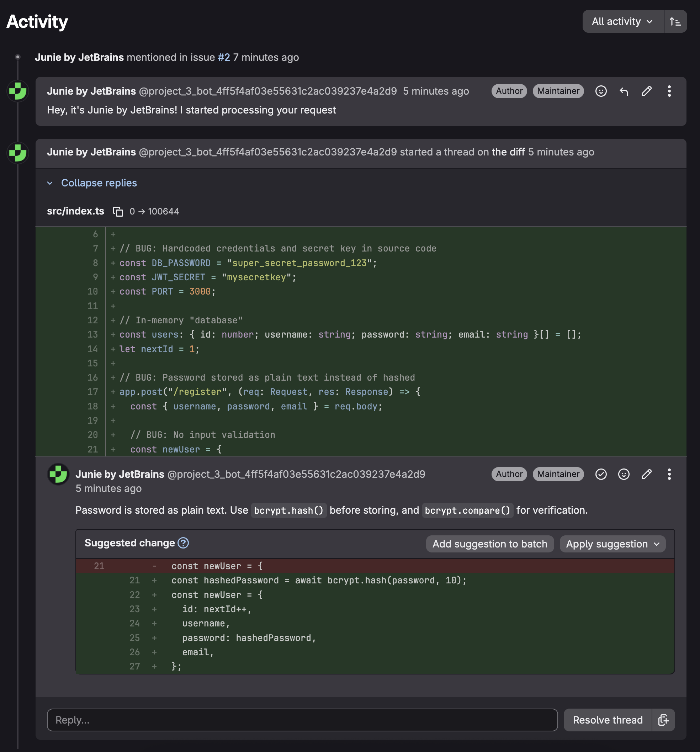The image size is (700, 752).
Task: Click '0 → 100644' file mode text
Action: (x=154, y=211)
